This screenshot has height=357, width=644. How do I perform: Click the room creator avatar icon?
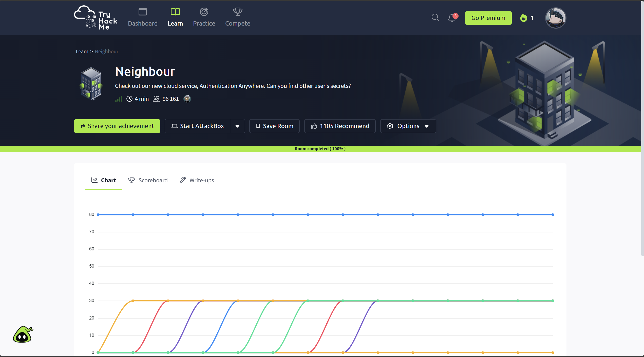pos(187,99)
